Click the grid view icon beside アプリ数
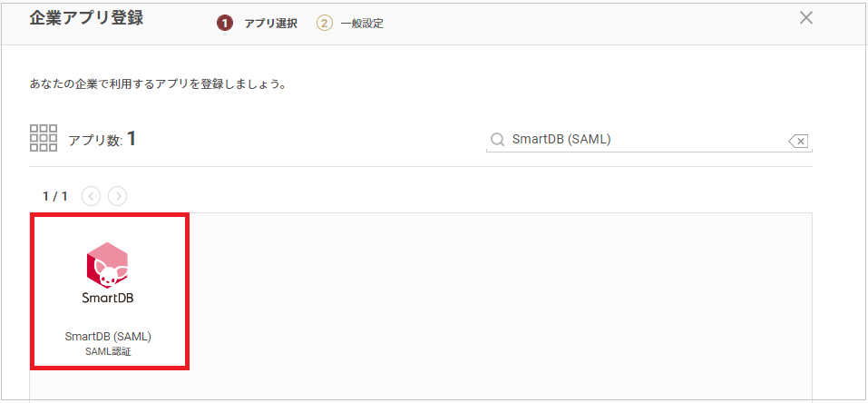The height and width of the screenshot is (403, 868). [x=44, y=138]
